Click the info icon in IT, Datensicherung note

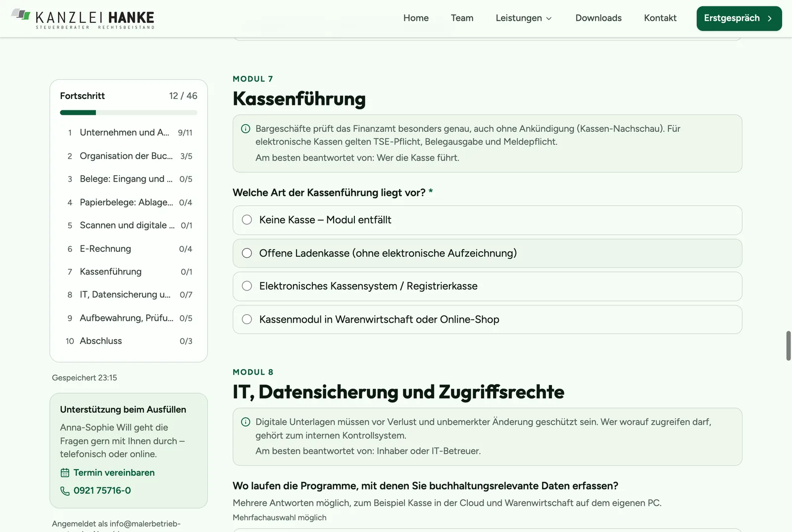[246, 422]
